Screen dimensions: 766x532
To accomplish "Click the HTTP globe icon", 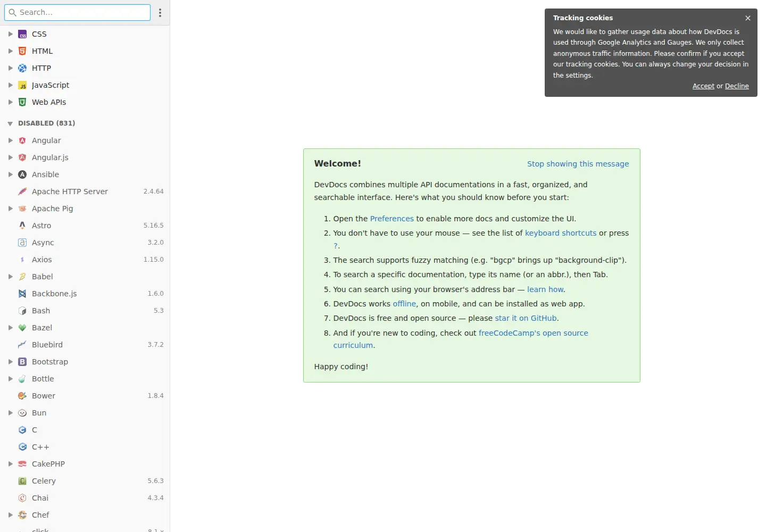I will (22, 68).
